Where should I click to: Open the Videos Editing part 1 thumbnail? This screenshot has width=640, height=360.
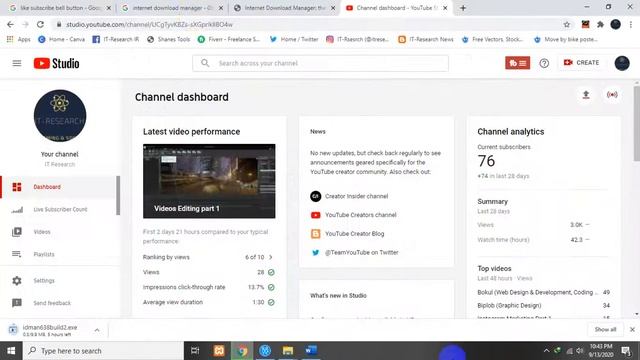click(x=209, y=181)
